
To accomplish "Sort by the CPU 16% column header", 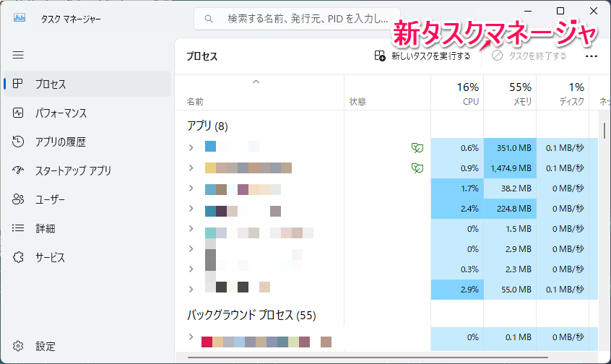I will [457, 92].
